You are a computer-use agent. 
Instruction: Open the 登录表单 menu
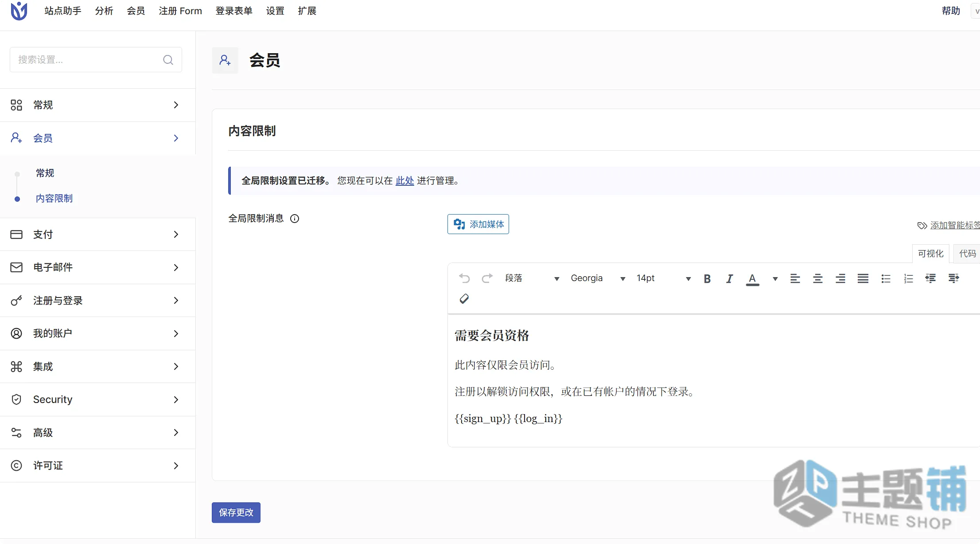[x=234, y=11]
